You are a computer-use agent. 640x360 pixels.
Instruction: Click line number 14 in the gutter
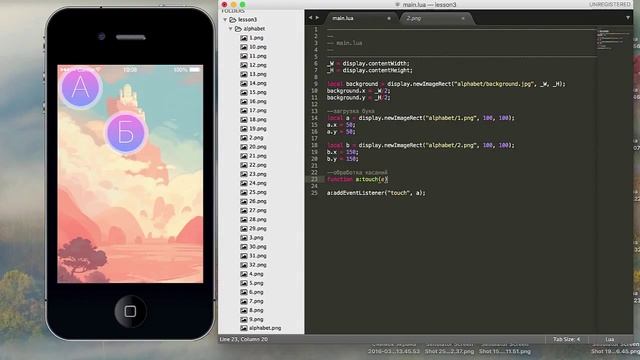pos(315,118)
